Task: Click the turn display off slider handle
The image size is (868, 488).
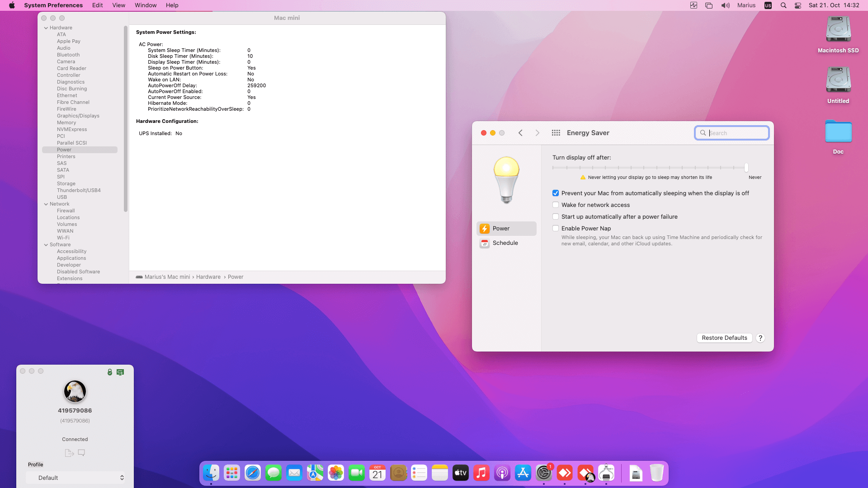Action: tap(746, 168)
